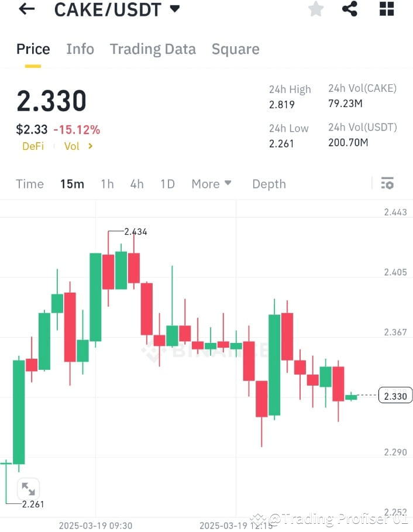The width and height of the screenshot is (413, 532).
Task: Open the Time interval selector
Action: coord(30,183)
